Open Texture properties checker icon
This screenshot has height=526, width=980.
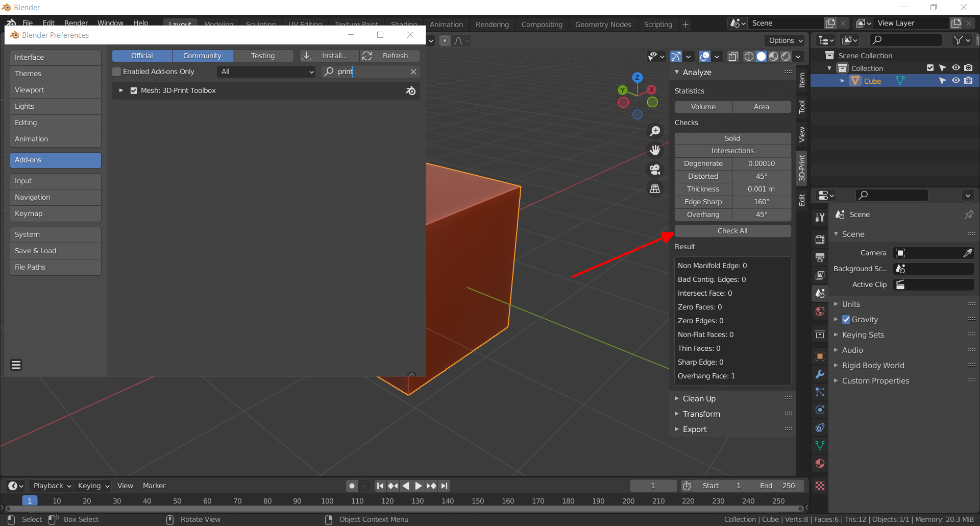(x=820, y=486)
